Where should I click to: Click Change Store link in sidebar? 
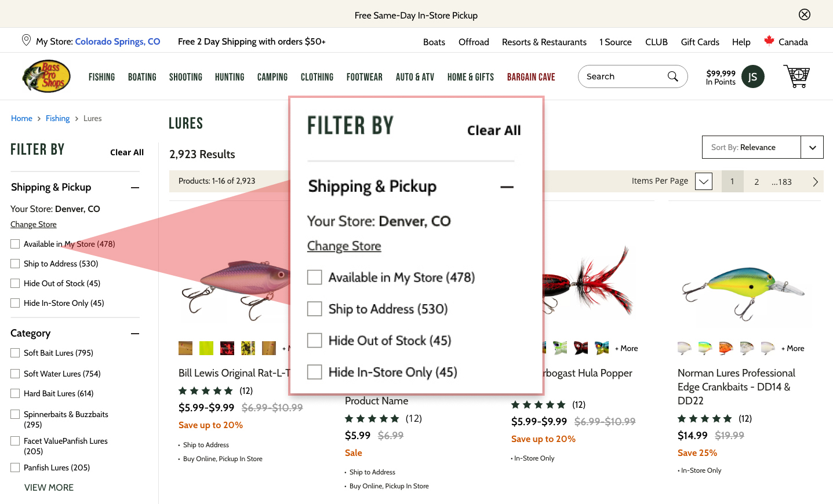[34, 224]
